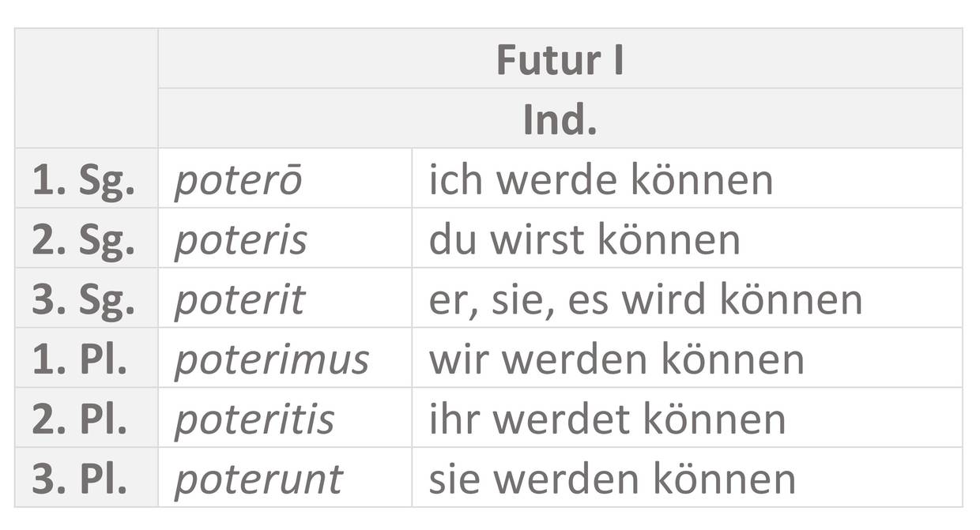Select the "3. Pl." row label
This screenshot has width=980, height=530.
(x=79, y=479)
